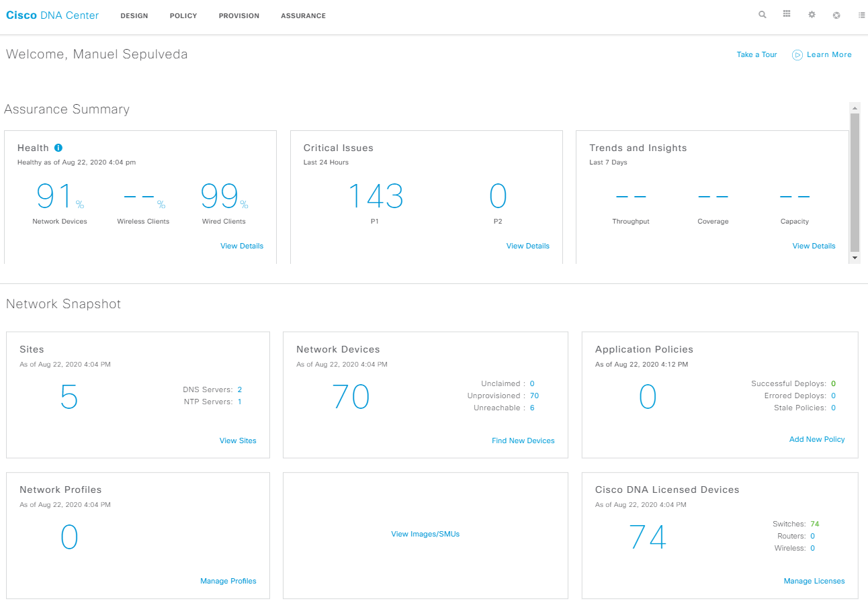Open View Details in Critical Issues card
This screenshot has height=605, width=868.
(x=528, y=246)
